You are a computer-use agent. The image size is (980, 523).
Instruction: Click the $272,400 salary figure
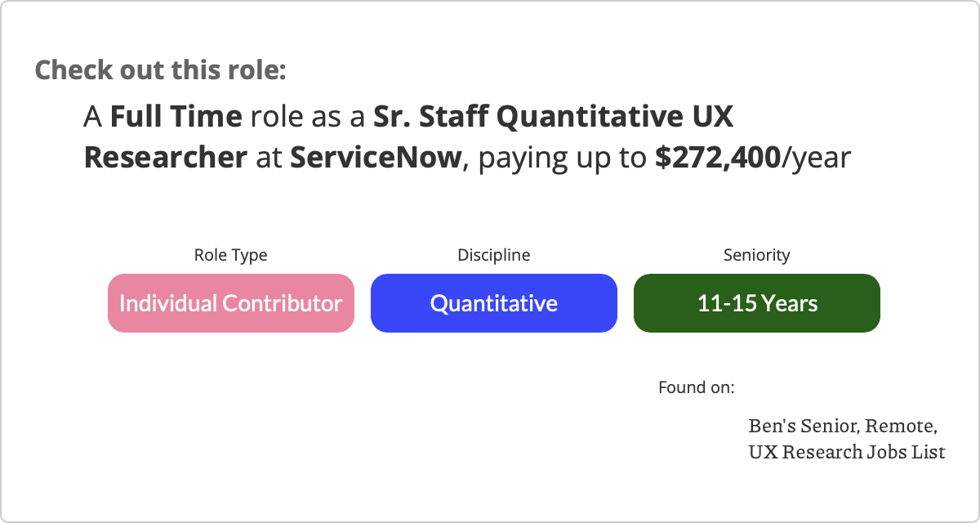[718, 157]
